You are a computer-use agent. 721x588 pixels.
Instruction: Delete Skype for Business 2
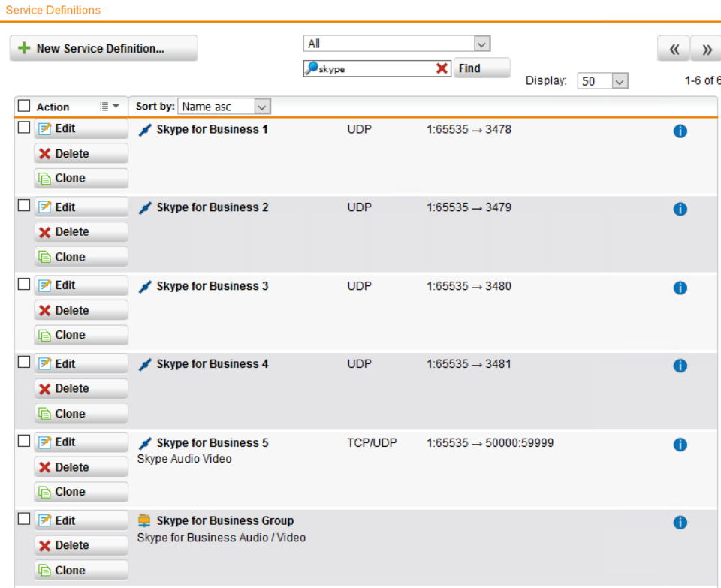point(81,232)
